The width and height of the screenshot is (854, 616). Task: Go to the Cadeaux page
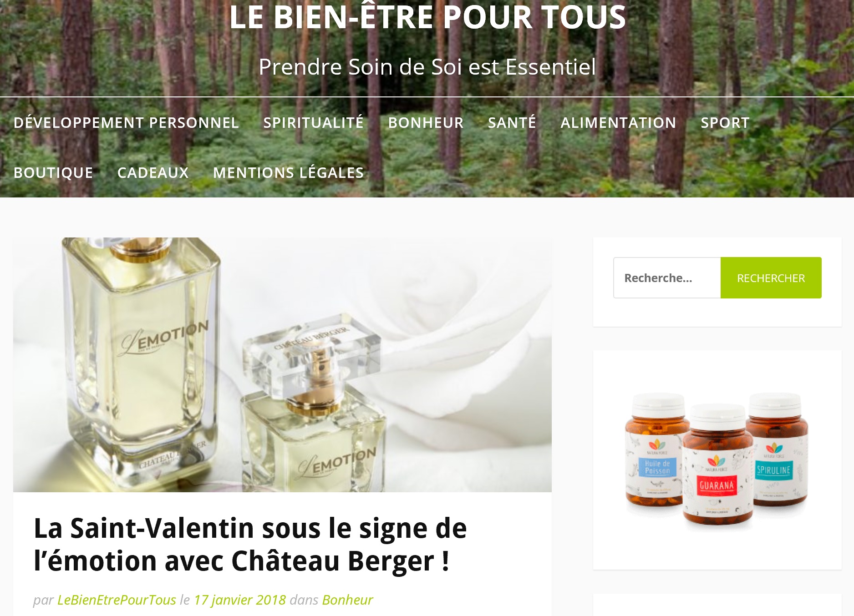coord(153,172)
